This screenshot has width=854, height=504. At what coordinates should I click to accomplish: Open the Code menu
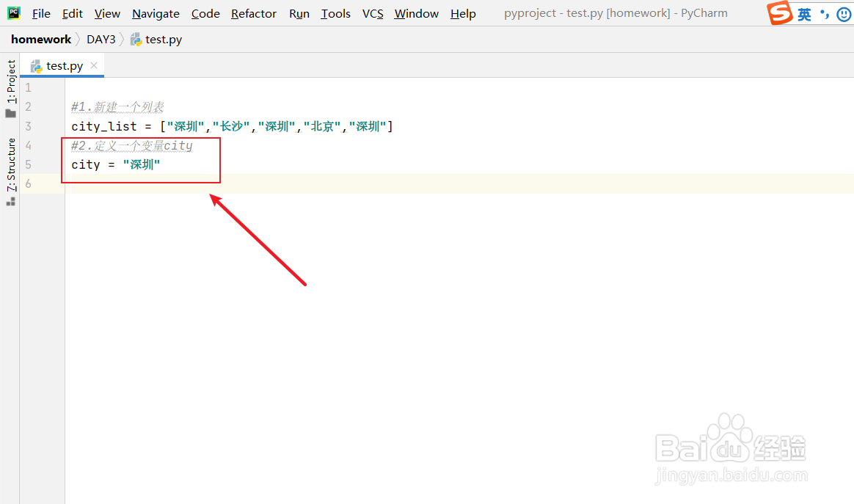pos(205,14)
